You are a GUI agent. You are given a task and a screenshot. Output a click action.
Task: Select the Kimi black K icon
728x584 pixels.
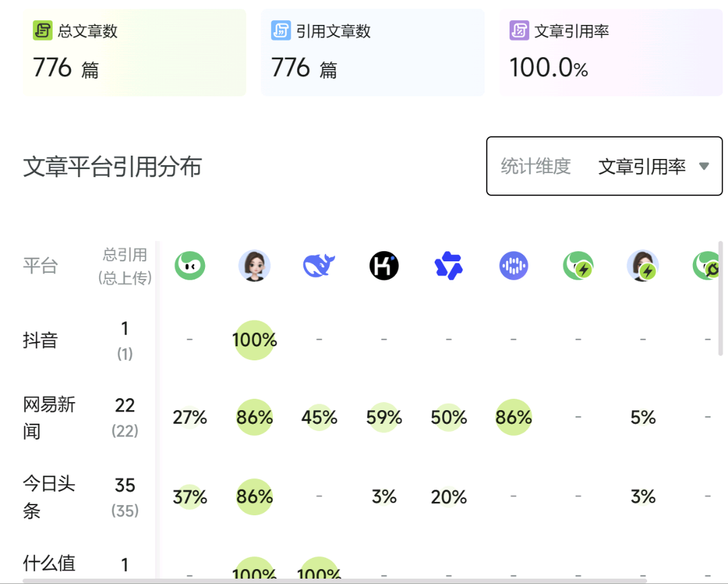(x=384, y=266)
